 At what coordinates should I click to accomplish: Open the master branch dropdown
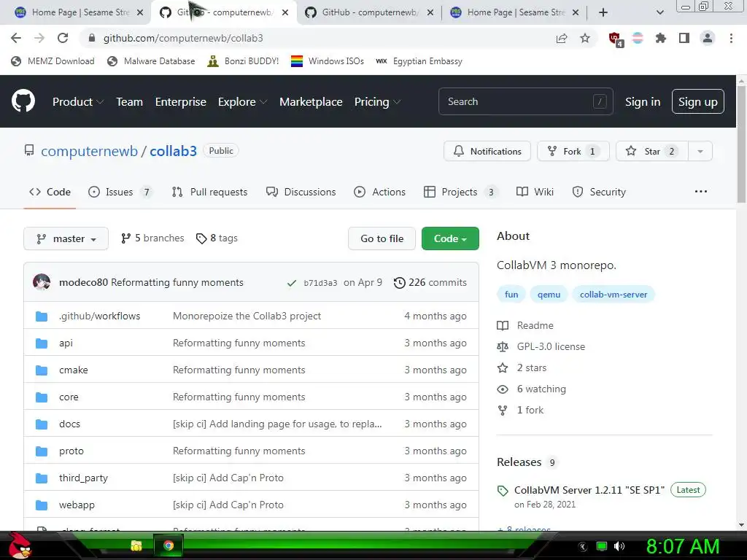point(66,238)
